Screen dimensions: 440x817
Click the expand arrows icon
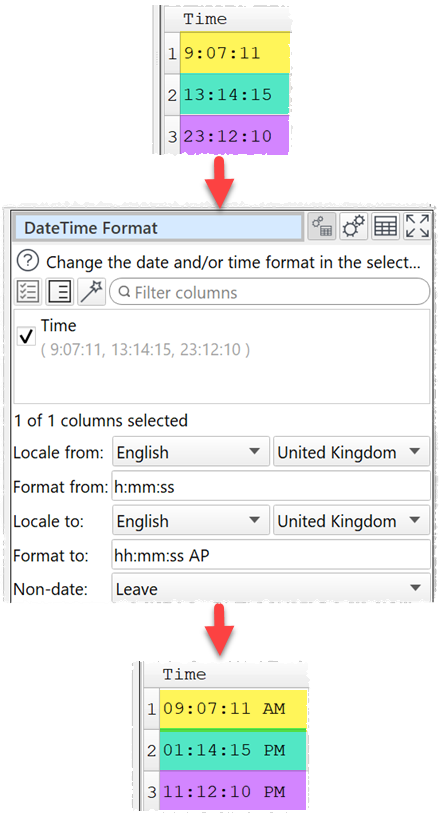[418, 227]
